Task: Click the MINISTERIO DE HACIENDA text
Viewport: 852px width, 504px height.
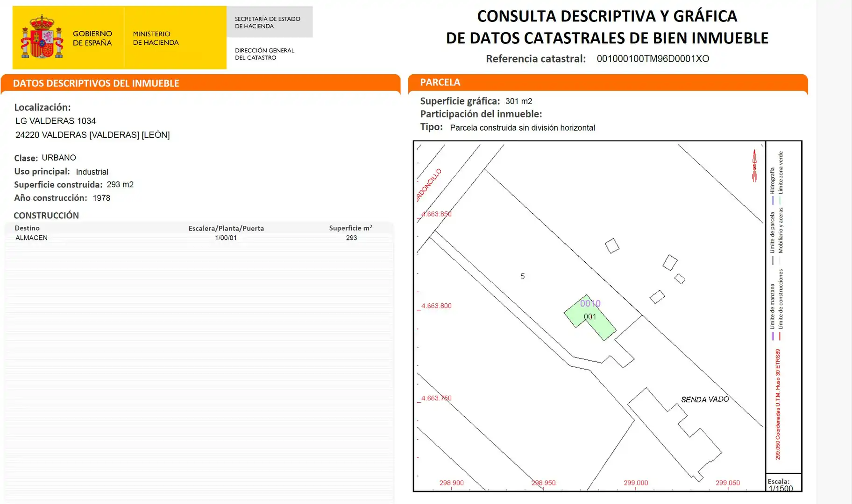Action: (x=156, y=38)
